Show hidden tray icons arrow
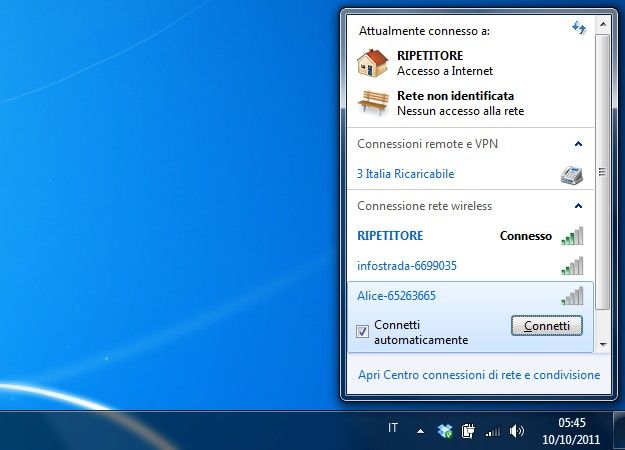The width and height of the screenshot is (625, 450). tap(420, 431)
